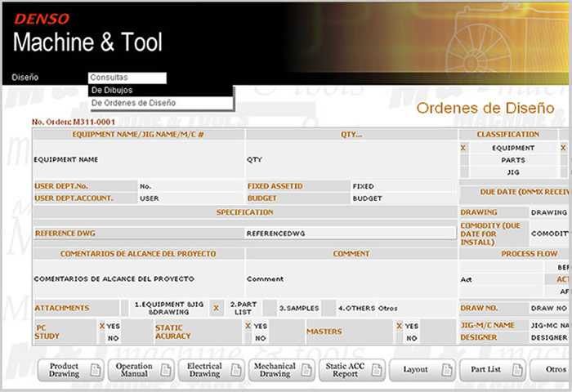Open the Diseño menu
Viewport: 572px width, 392px height.
click(25, 78)
